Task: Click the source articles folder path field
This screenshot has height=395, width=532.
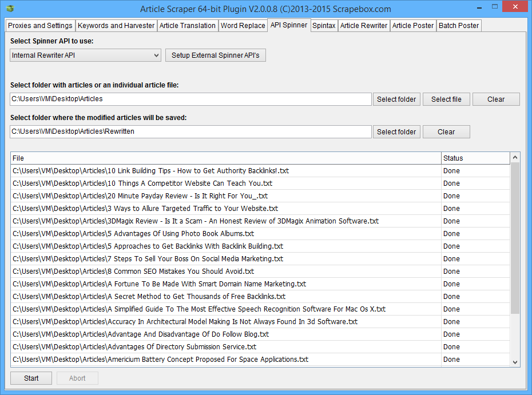Action: 190,99
